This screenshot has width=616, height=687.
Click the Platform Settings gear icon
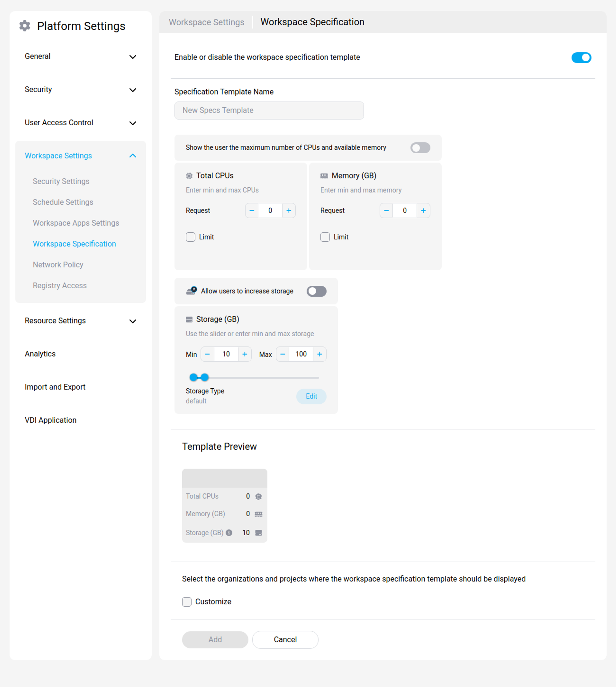pyautogui.click(x=24, y=25)
